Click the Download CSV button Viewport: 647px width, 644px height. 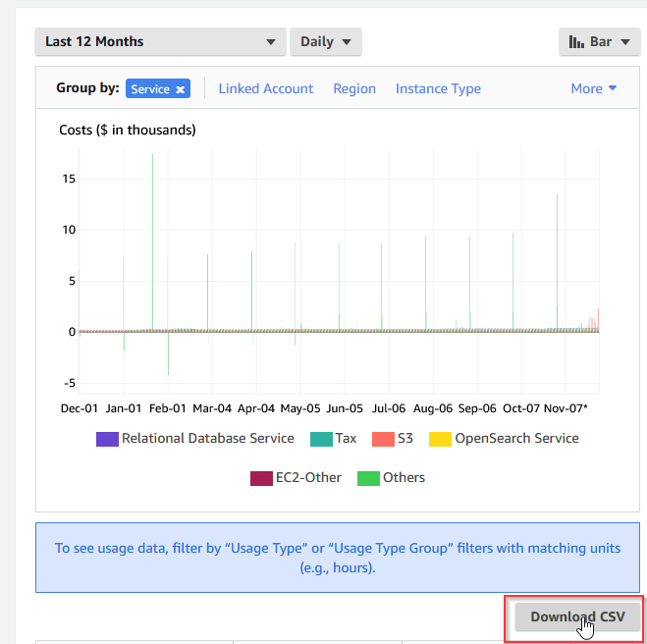point(577,617)
